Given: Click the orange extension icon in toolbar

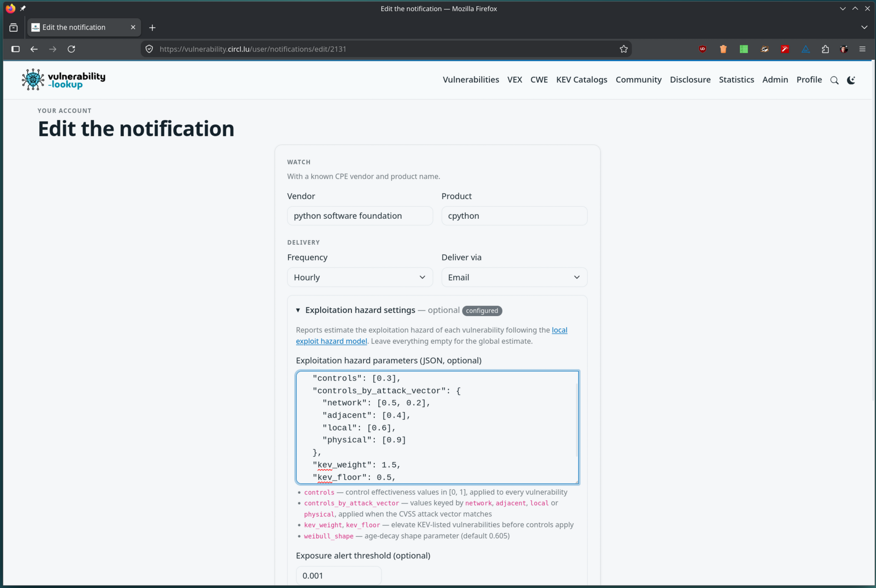Looking at the screenshot, I should coord(723,49).
